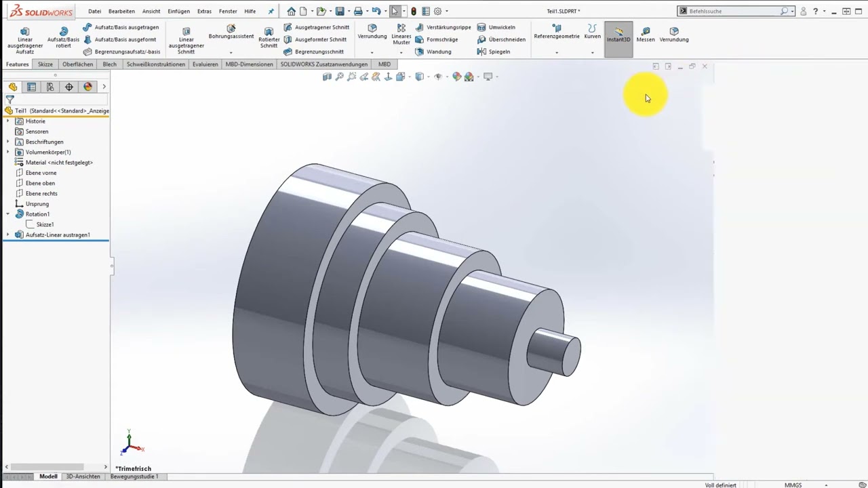The height and width of the screenshot is (488, 868).
Task: Open the DisplayManager color sphere tab
Action: pos(87,87)
